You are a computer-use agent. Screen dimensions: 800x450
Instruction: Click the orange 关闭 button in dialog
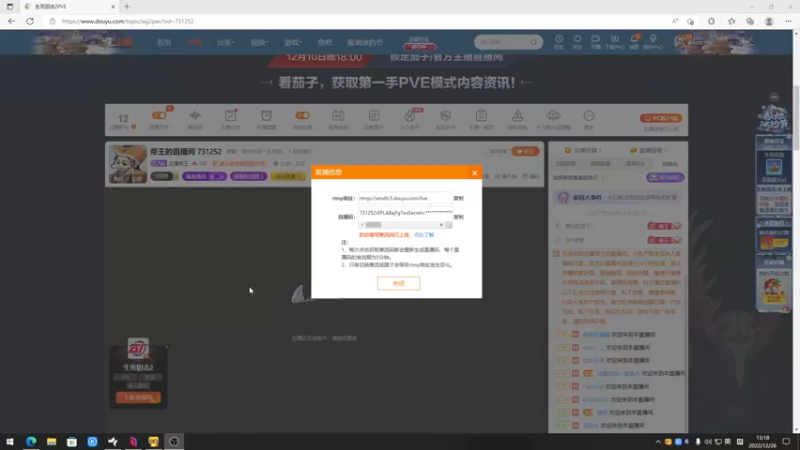click(398, 283)
